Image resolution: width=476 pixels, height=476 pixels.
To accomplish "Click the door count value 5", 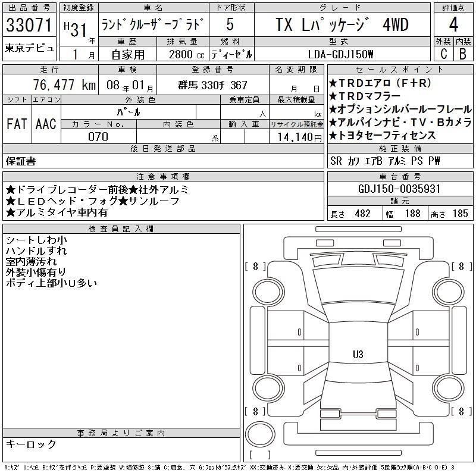I will click(x=230, y=24).
